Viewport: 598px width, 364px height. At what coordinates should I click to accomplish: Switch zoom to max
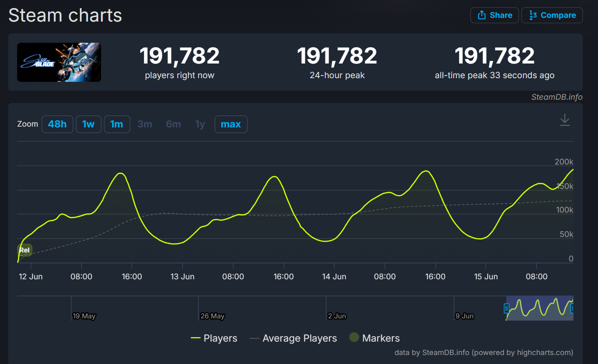click(x=231, y=124)
